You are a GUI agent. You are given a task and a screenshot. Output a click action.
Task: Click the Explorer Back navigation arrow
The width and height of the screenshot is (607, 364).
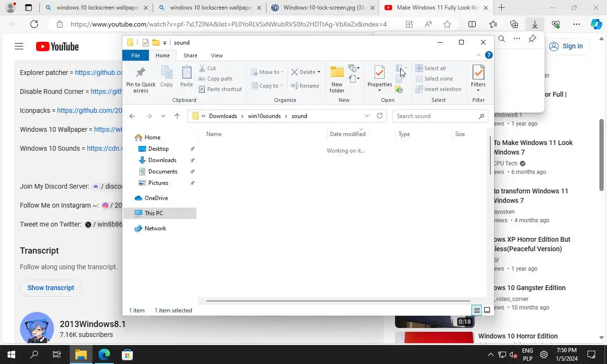click(132, 116)
